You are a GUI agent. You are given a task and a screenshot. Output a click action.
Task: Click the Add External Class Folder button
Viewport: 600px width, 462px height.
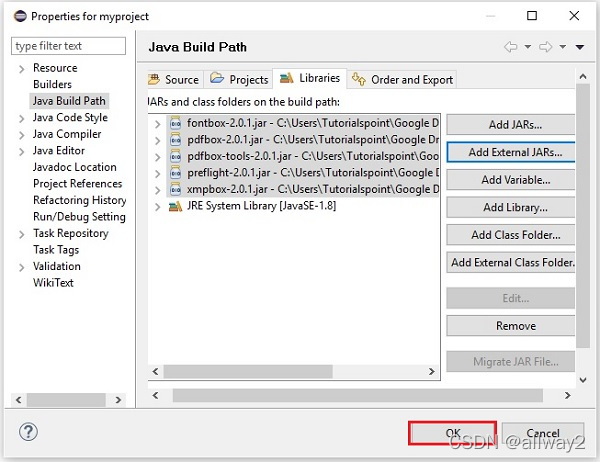[x=511, y=263]
